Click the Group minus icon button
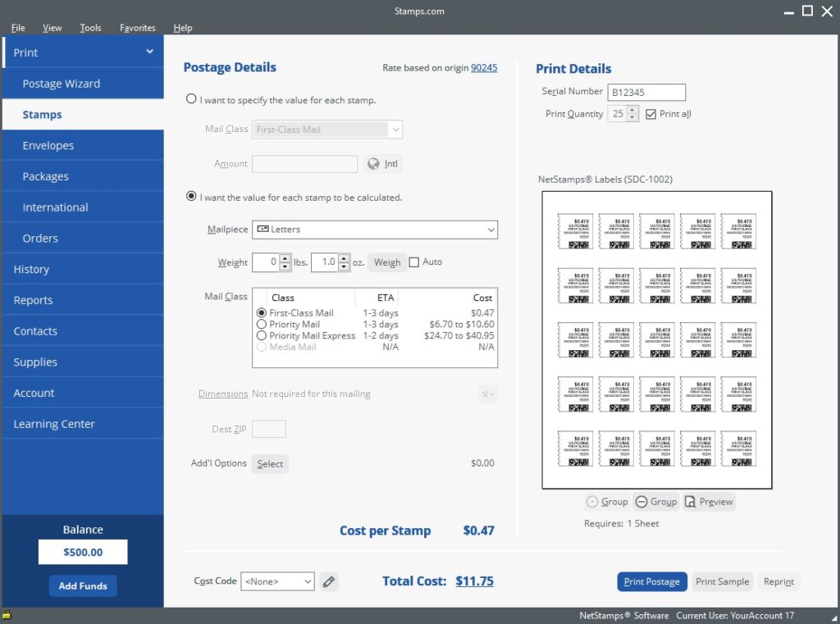 click(656, 502)
